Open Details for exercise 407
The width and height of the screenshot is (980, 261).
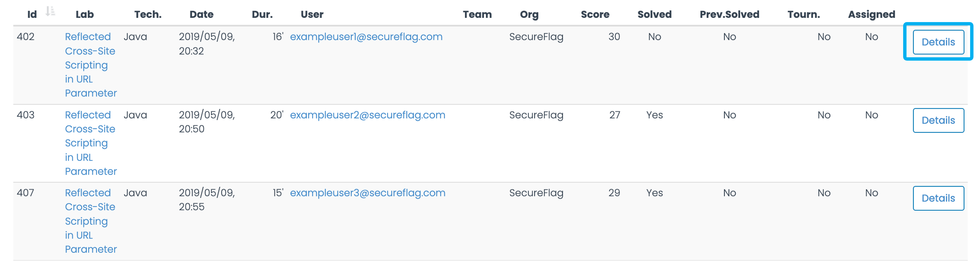938,198
